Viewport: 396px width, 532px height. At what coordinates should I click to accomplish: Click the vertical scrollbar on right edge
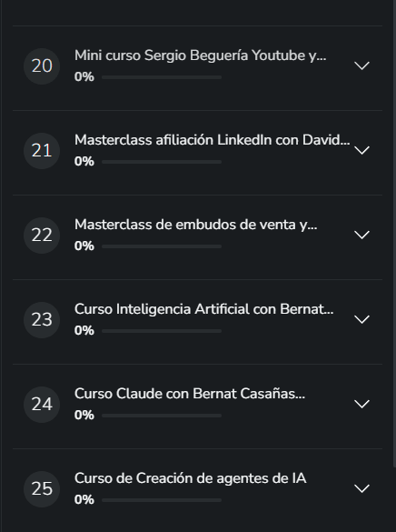coord(394,234)
